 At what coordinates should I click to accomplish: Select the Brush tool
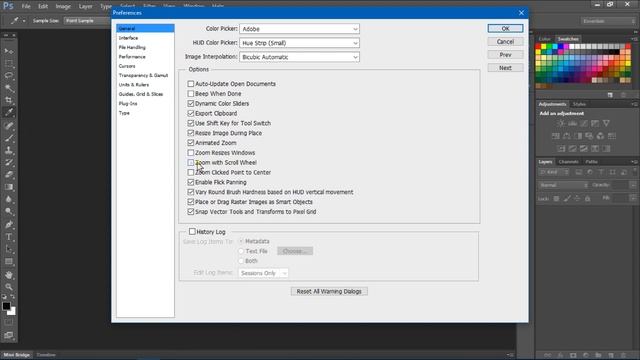(9, 138)
